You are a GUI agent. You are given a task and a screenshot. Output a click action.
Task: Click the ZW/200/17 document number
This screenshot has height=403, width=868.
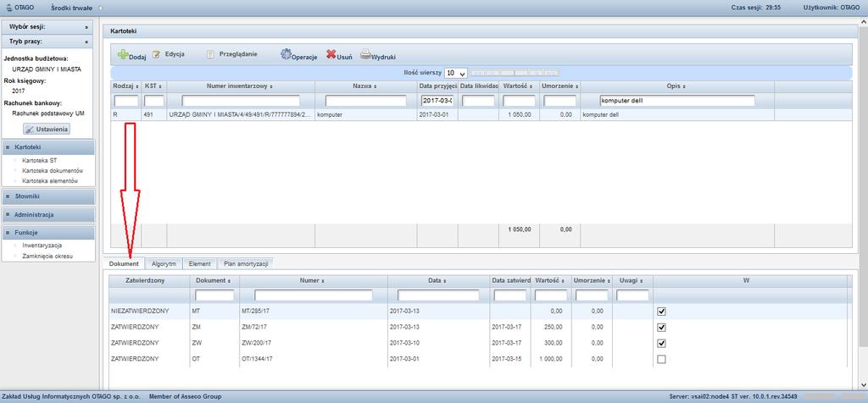[257, 343]
